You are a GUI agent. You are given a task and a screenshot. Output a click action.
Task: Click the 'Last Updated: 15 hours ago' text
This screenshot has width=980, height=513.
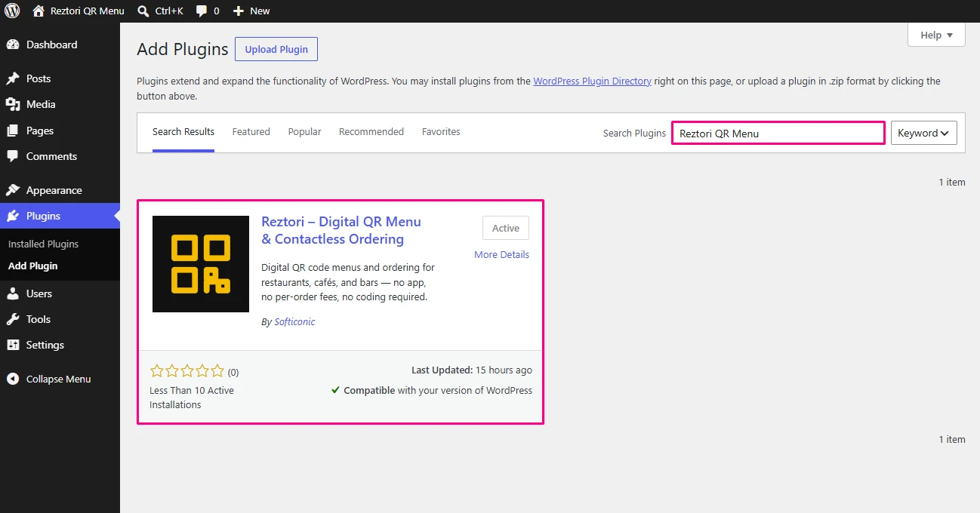point(472,370)
